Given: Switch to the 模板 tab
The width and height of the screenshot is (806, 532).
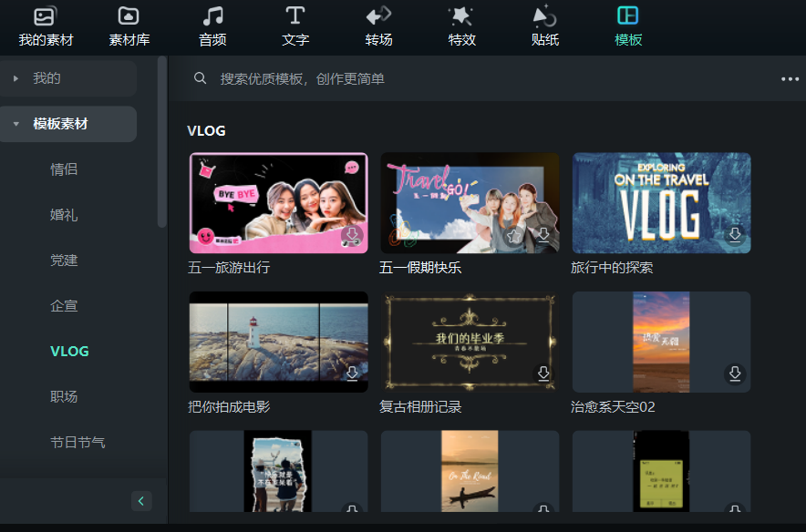Looking at the screenshot, I should tap(627, 25).
